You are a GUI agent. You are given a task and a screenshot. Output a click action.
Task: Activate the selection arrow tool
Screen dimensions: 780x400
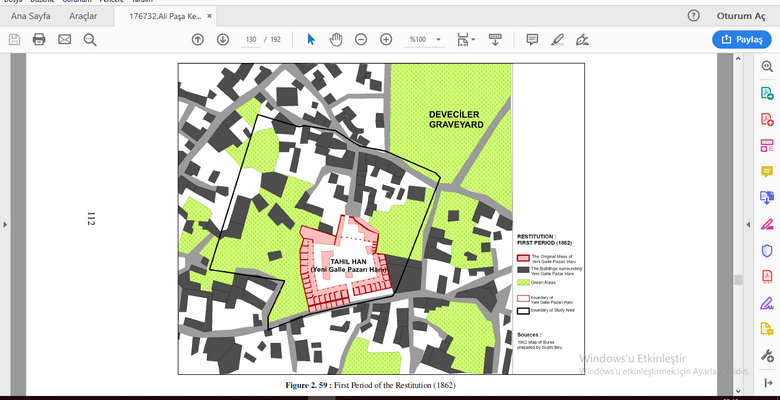point(311,39)
